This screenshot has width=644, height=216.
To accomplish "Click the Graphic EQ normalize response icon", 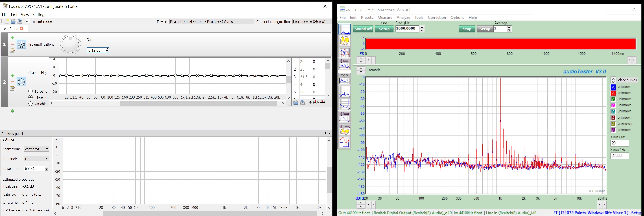I will [x=316, y=102].
